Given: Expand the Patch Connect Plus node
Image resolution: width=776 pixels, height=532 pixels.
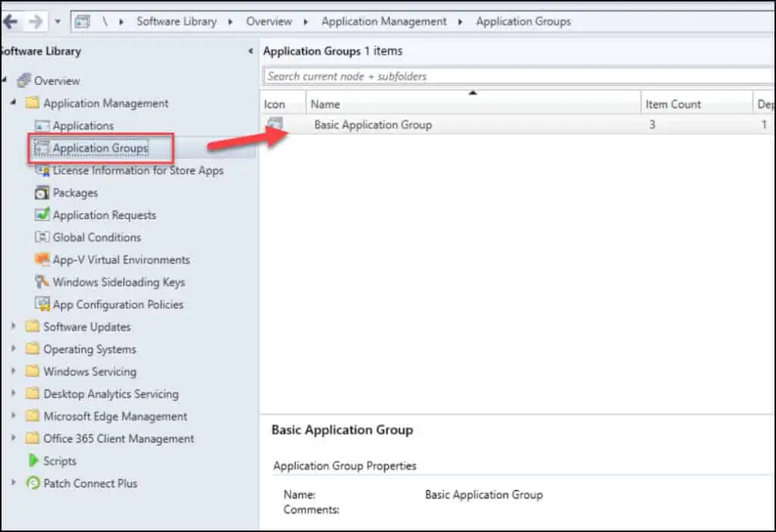Looking at the screenshot, I should coord(14,482).
